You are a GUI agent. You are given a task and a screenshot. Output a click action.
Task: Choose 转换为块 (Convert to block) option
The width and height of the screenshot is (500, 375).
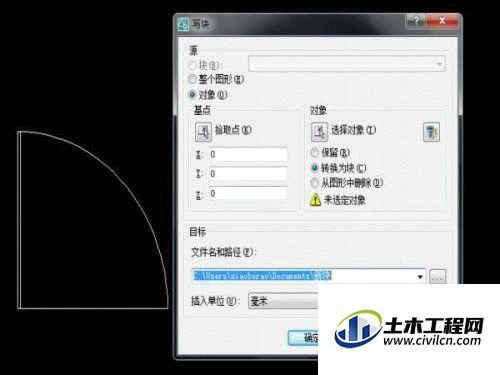click(314, 168)
